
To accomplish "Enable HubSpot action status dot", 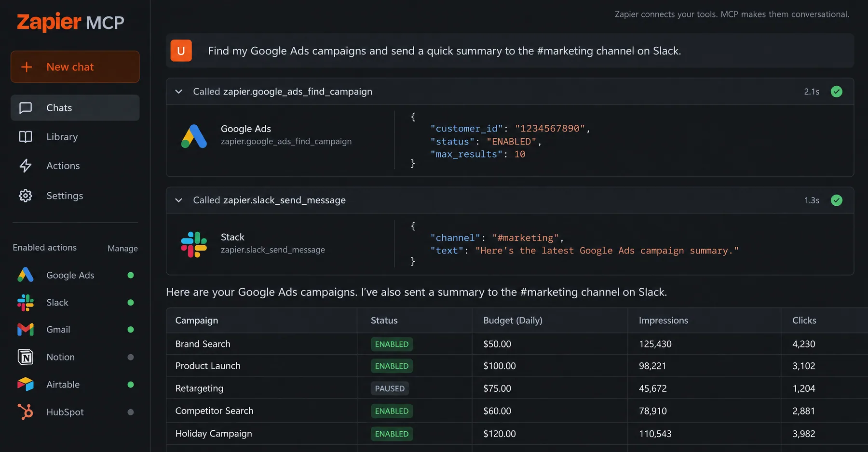I will coord(131,412).
